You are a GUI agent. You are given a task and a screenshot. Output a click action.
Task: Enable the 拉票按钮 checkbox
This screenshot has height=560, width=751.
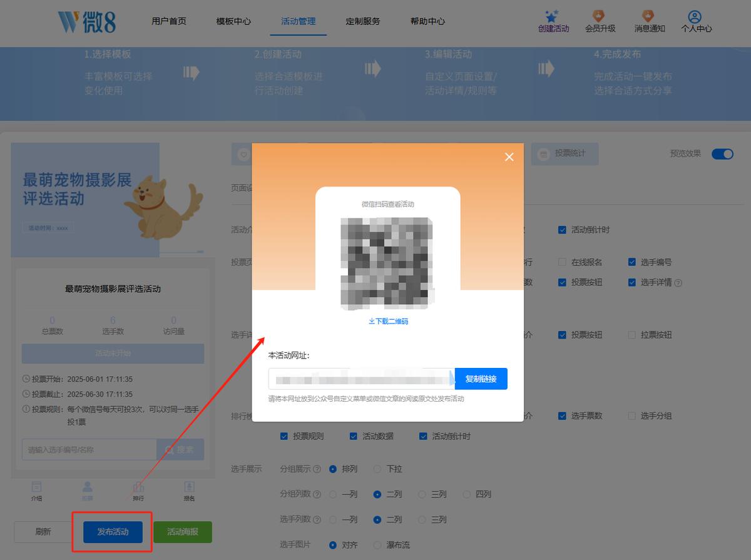point(632,335)
